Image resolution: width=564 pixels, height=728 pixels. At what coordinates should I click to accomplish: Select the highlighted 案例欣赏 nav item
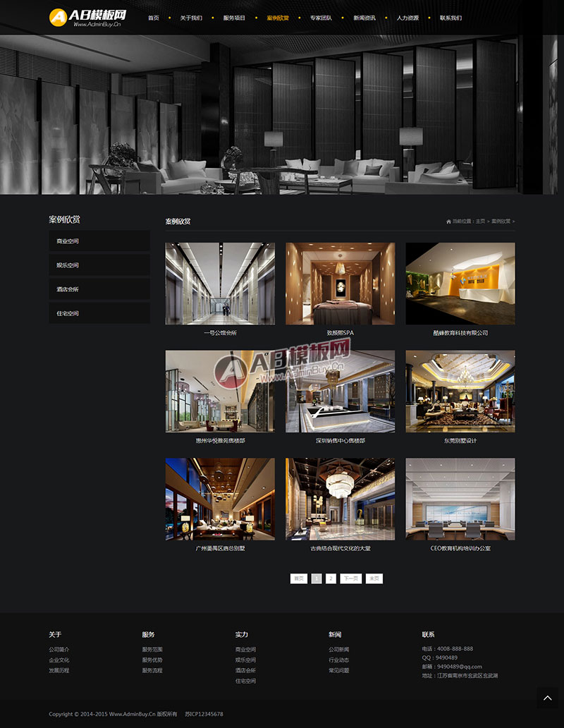(278, 18)
